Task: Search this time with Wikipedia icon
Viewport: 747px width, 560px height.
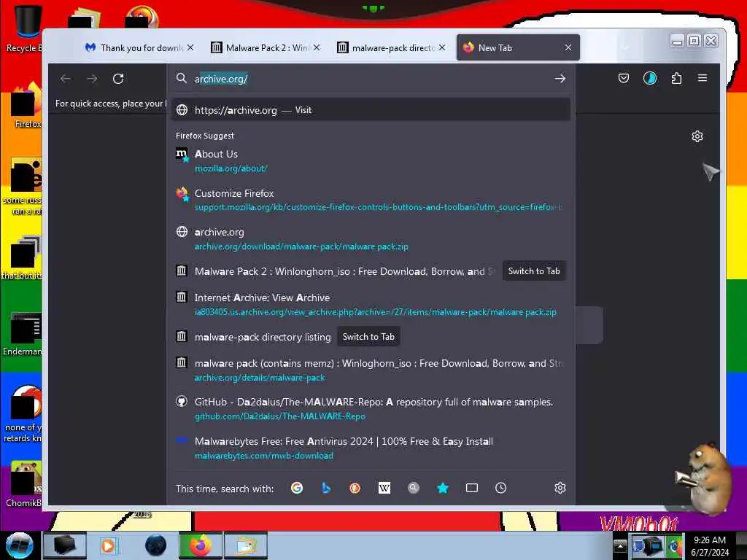Action: [x=384, y=488]
